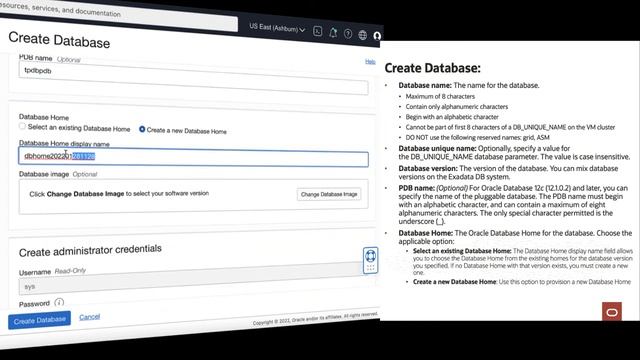Click the 'Create Database' page heading
This screenshot has width=640, height=360.
[x=59, y=40]
